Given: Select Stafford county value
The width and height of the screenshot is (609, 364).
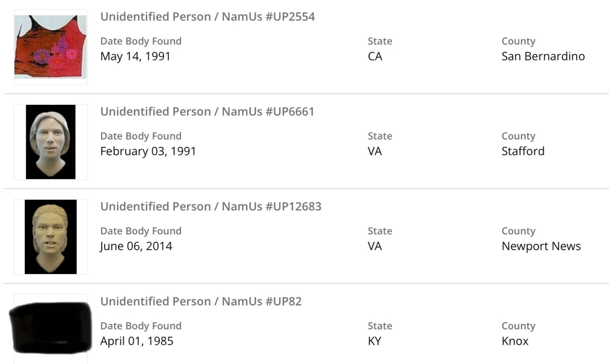Looking at the screenshot, I should click(523, 151).
